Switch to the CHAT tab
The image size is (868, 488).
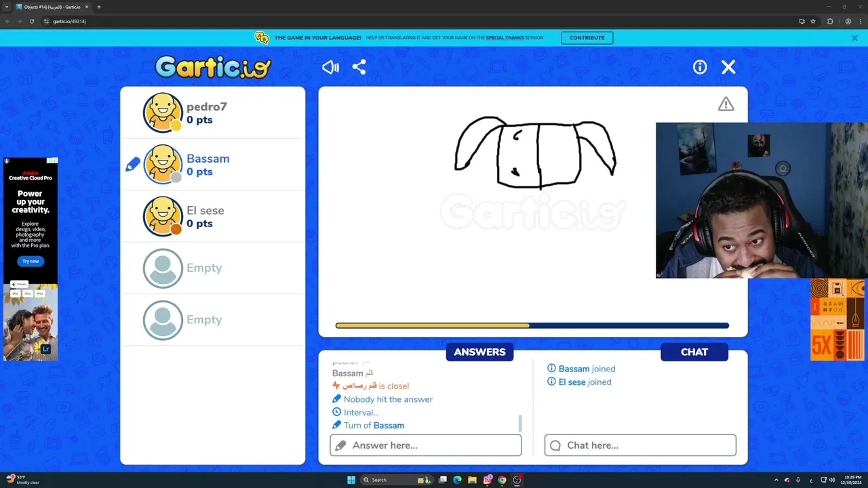point(694,352)
